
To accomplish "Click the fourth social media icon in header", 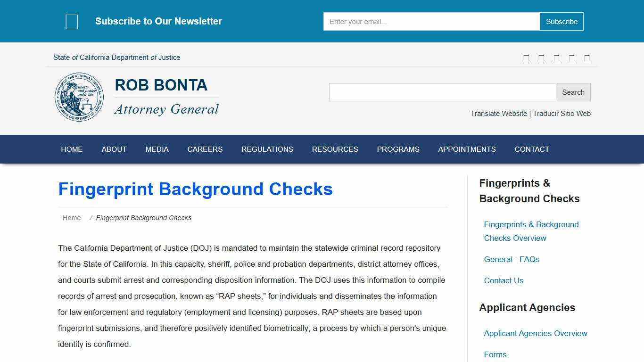I will click(x=571, y=58).
